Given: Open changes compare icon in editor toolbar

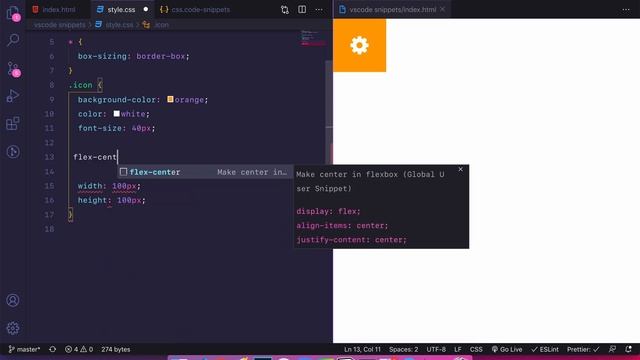Looking at the screenshot, I should point(284,9).
